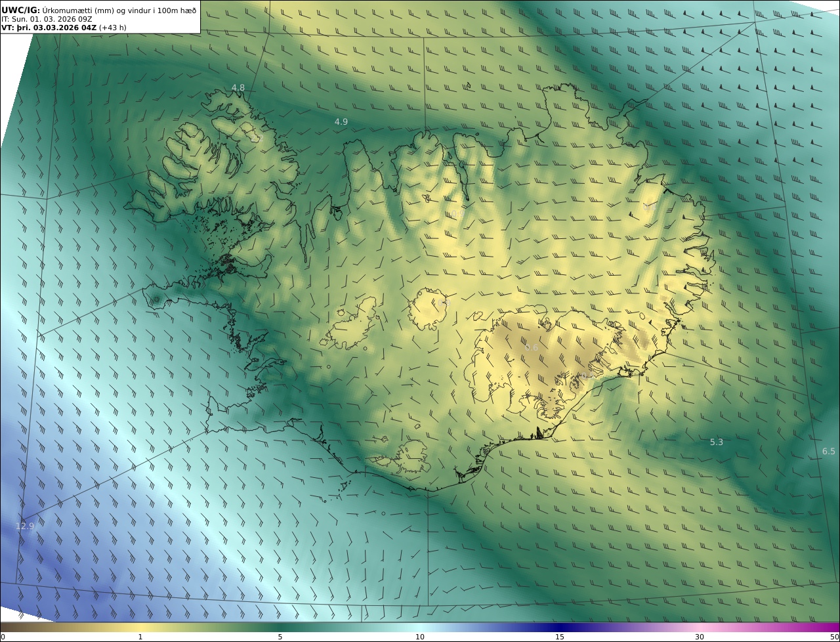
Task: Click the precipitation color scale bar
Action: (x=420, y=627)
